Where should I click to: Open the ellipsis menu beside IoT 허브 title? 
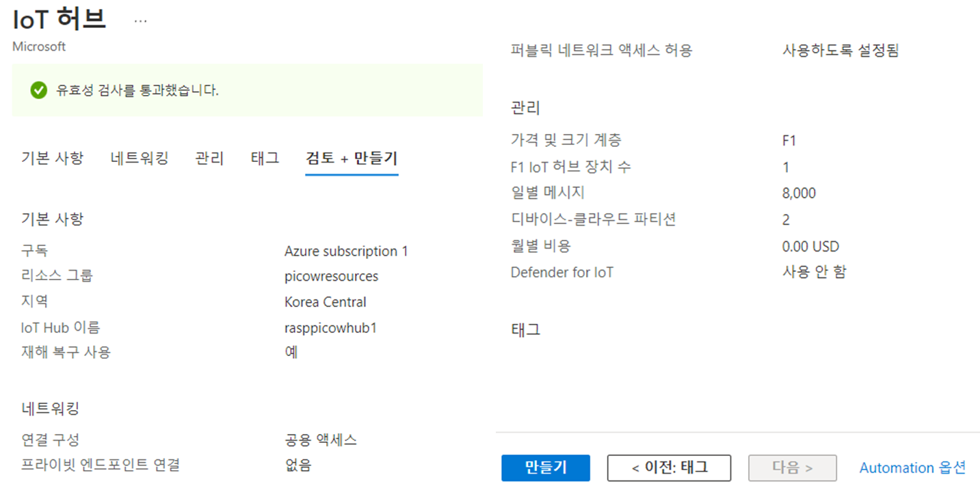coord(140,21)
